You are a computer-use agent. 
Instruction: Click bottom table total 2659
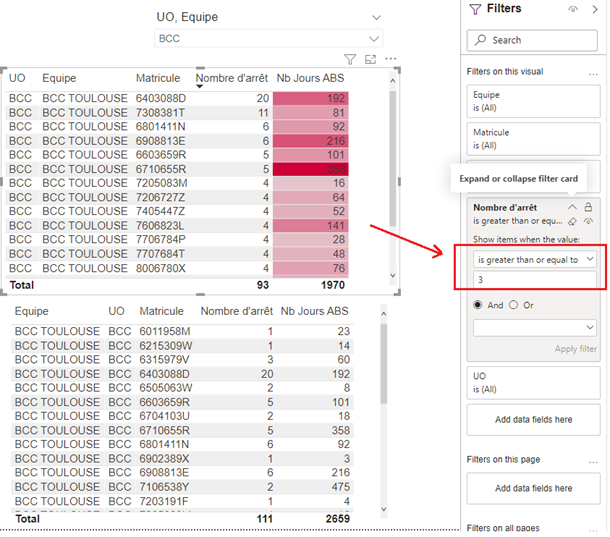click(x=338, y=519)
